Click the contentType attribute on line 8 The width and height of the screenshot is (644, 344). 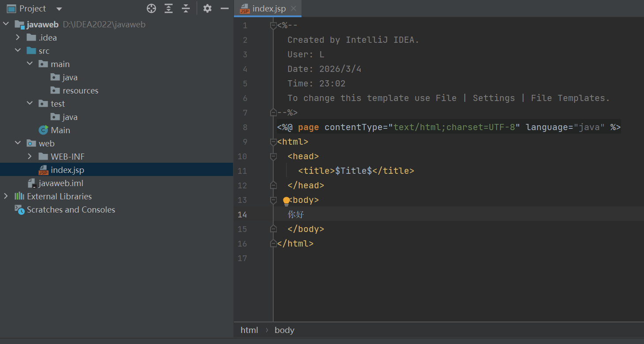354,127
